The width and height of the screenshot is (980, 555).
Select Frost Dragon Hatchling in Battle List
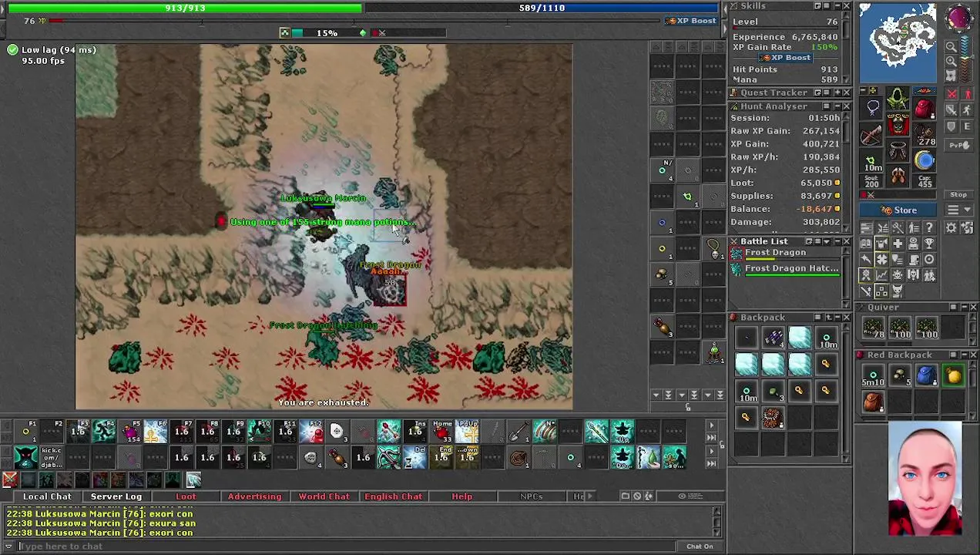point(786,269)
